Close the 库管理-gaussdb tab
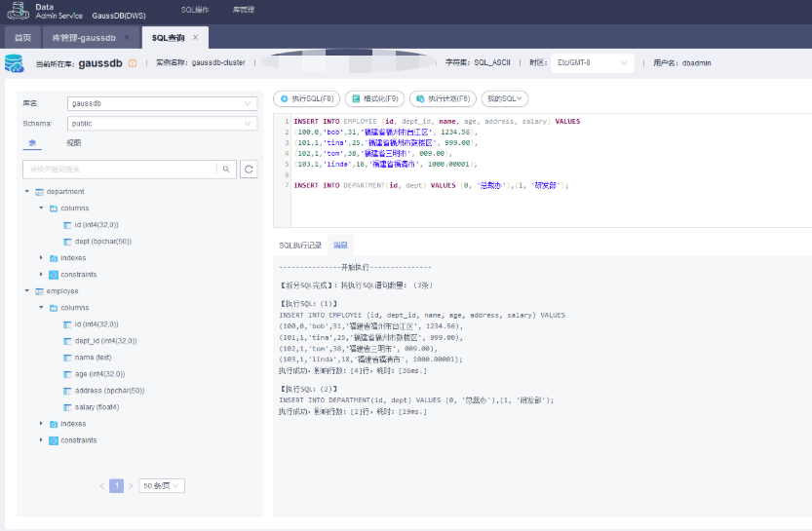812x531 pixels. tap(127, 38)
